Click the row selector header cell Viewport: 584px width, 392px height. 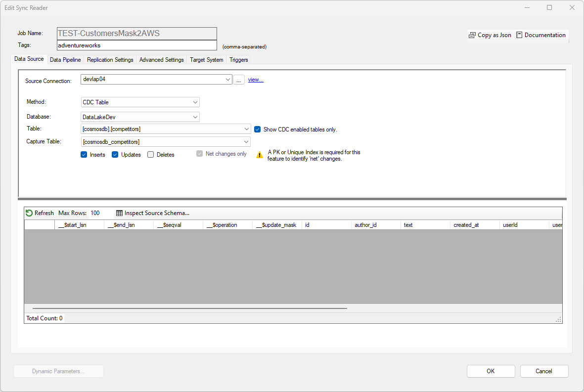tap(40, 225)
